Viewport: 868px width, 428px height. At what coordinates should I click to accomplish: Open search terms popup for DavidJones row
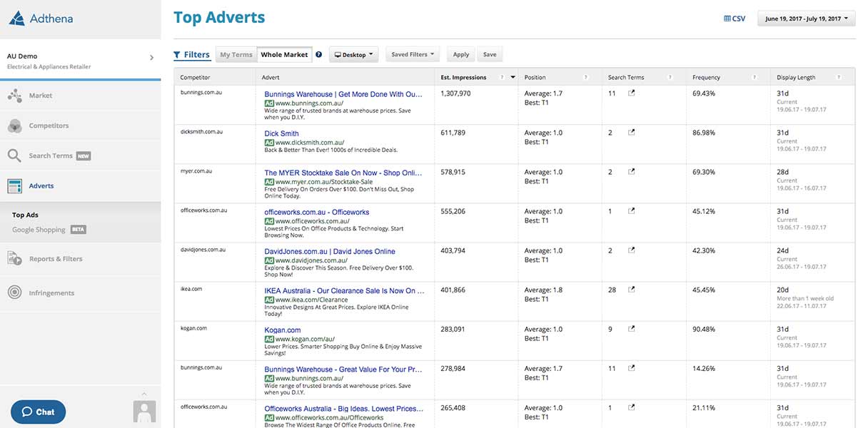coord(631,250)
